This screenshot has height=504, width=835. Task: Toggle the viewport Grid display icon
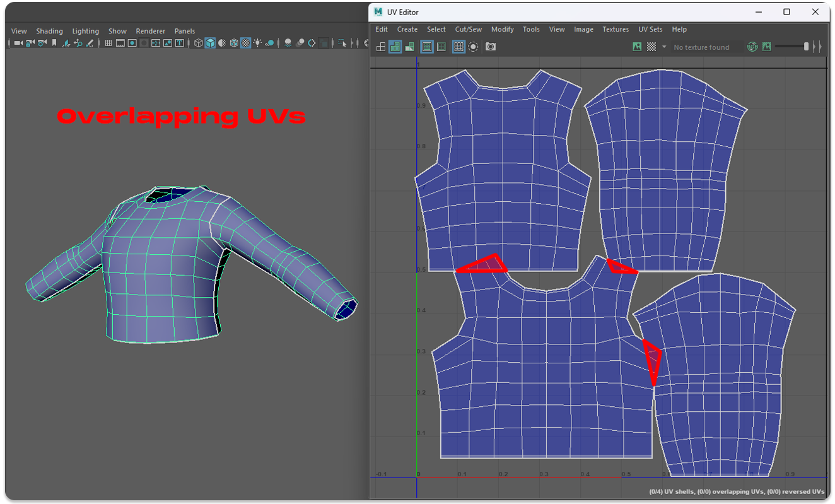(x=108, y=43)
